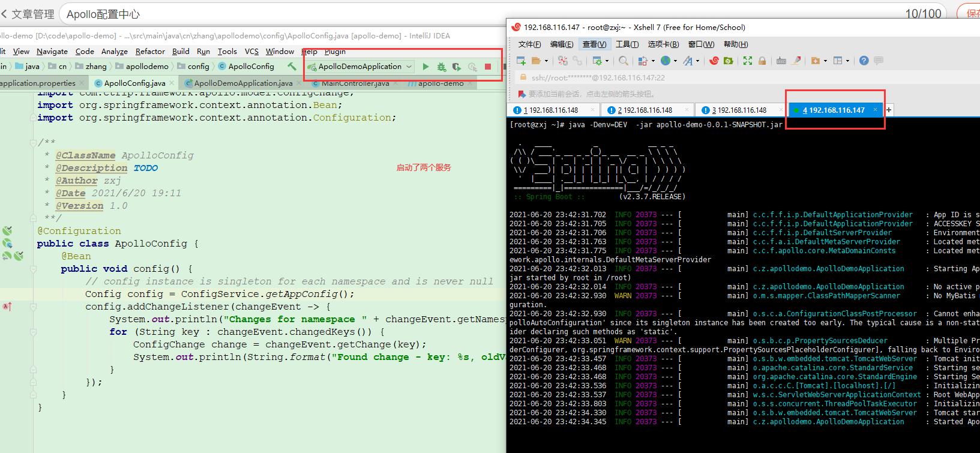
Task: Add a new Xshell tab with plus button
Action: click(889, 110)
